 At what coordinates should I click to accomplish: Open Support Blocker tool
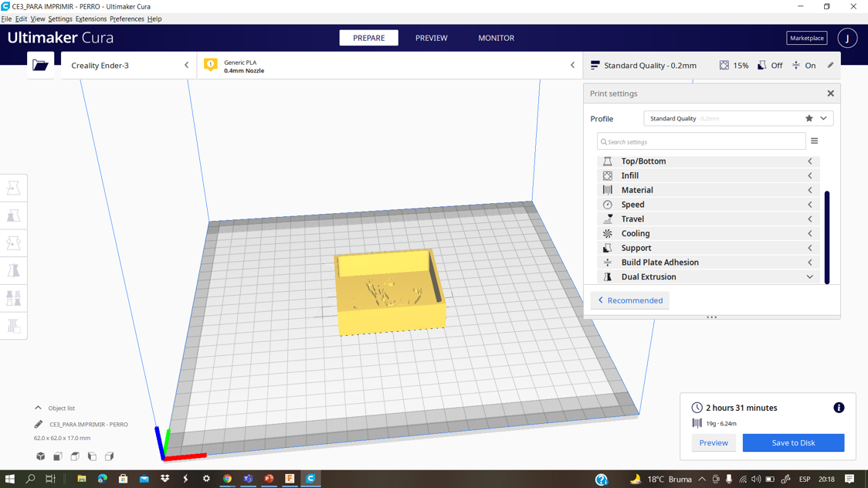click(x=13, y=325)
